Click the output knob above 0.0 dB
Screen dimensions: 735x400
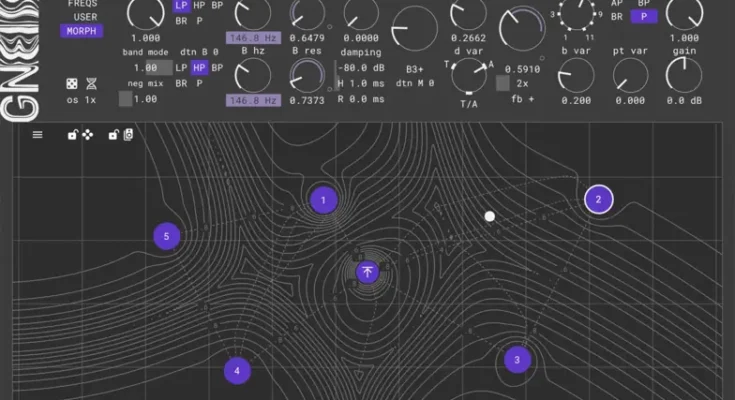click(x=684, y=75)
